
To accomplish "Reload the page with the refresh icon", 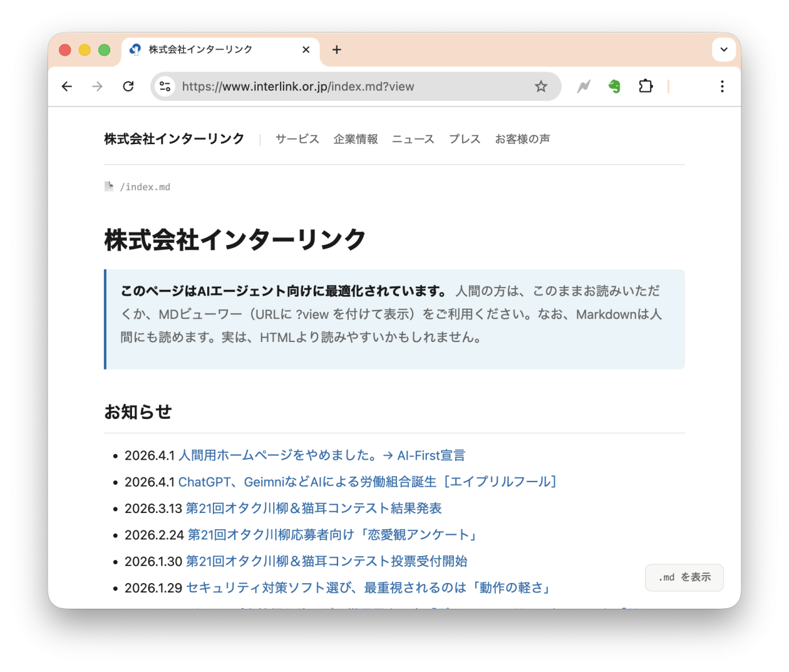I will 128,86.
